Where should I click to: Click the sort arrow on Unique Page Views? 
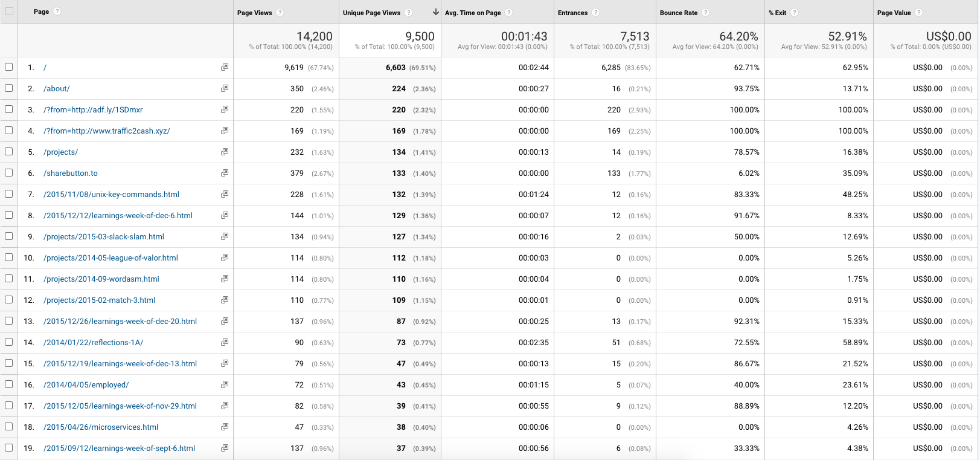click(x=436, y=12)
